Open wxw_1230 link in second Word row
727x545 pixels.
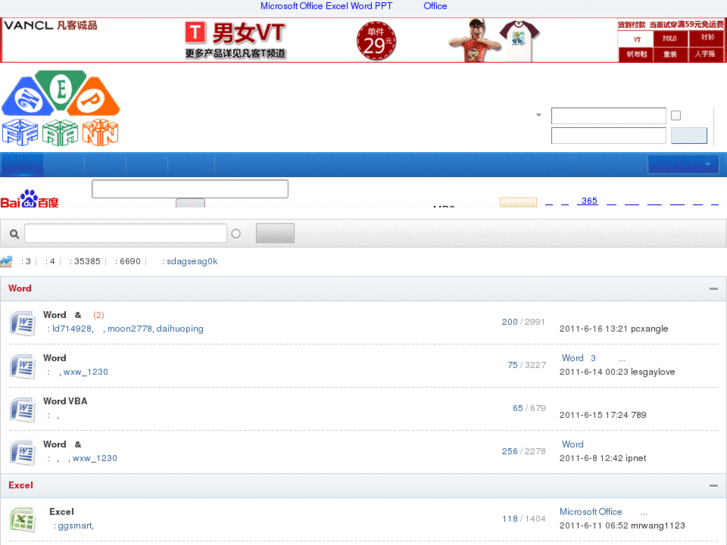click(86, 372)
